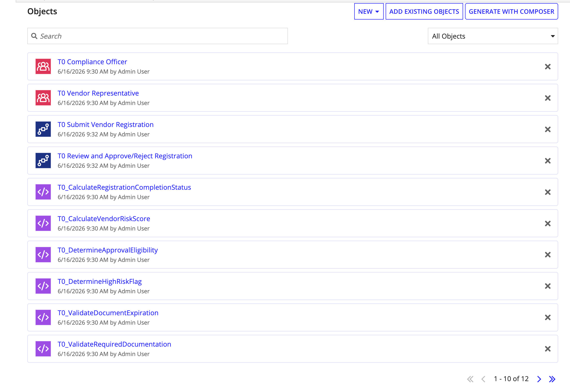
Task: Click into the Search objects field
Action: point(157,36)
